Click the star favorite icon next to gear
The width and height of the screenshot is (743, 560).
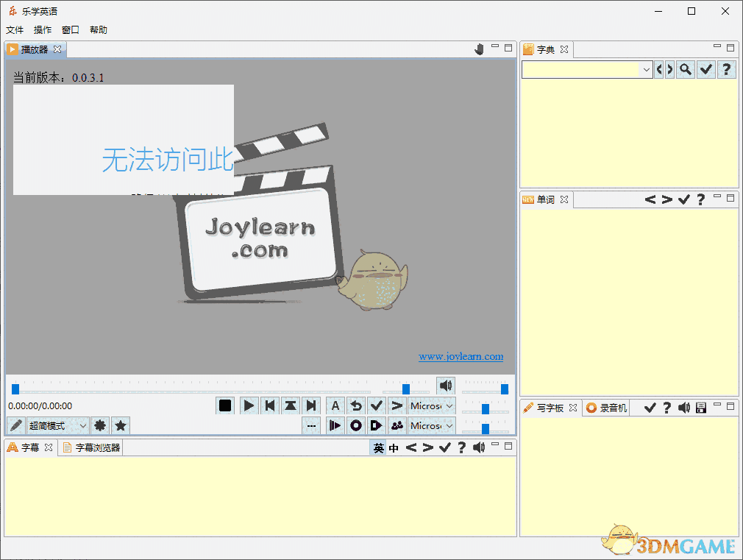click(120, 425)
